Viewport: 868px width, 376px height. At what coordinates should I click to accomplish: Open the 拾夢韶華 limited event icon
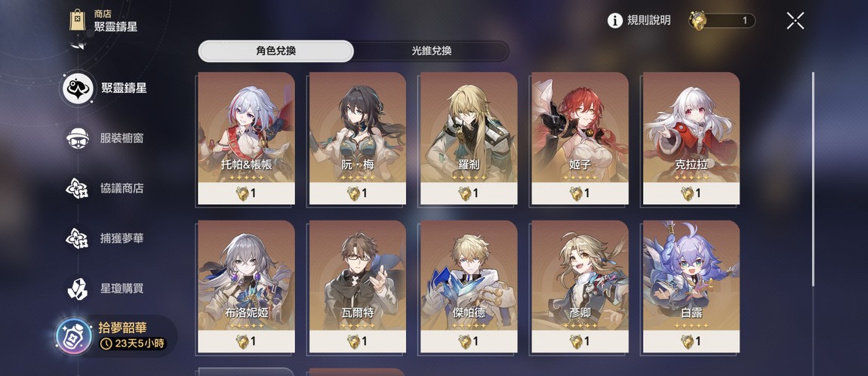point(74,336)
